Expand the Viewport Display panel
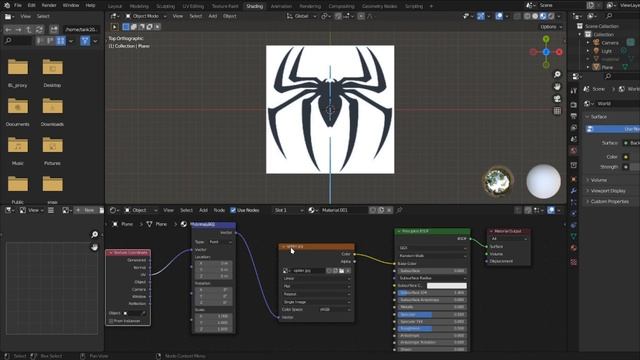The height and width of the screenshot is (360, 640). (608, 191)
